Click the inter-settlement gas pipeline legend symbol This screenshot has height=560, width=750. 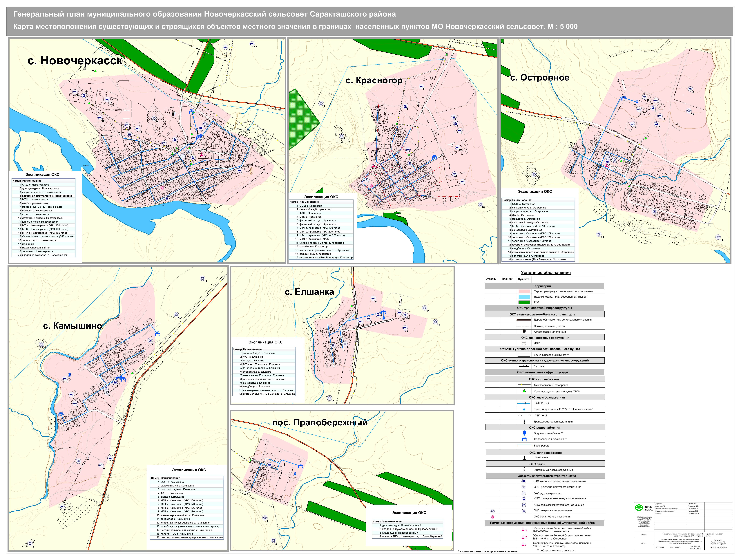(x=524, y=385)
